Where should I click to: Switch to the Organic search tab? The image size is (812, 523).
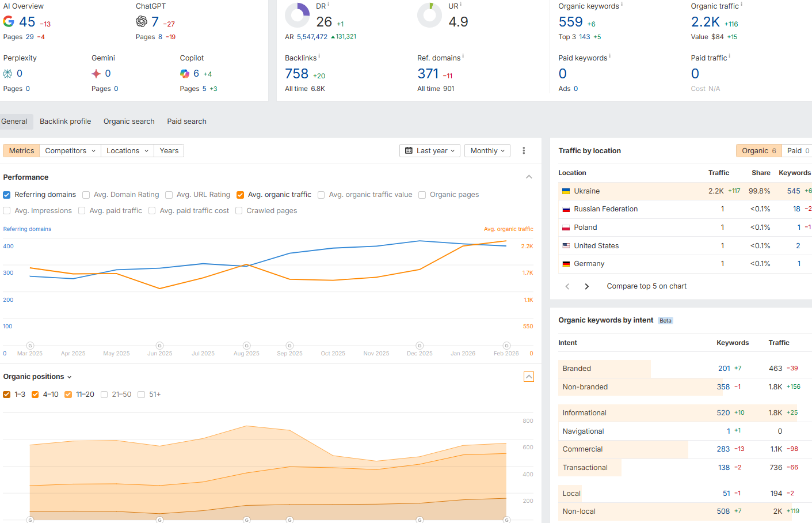coord(129,122)
